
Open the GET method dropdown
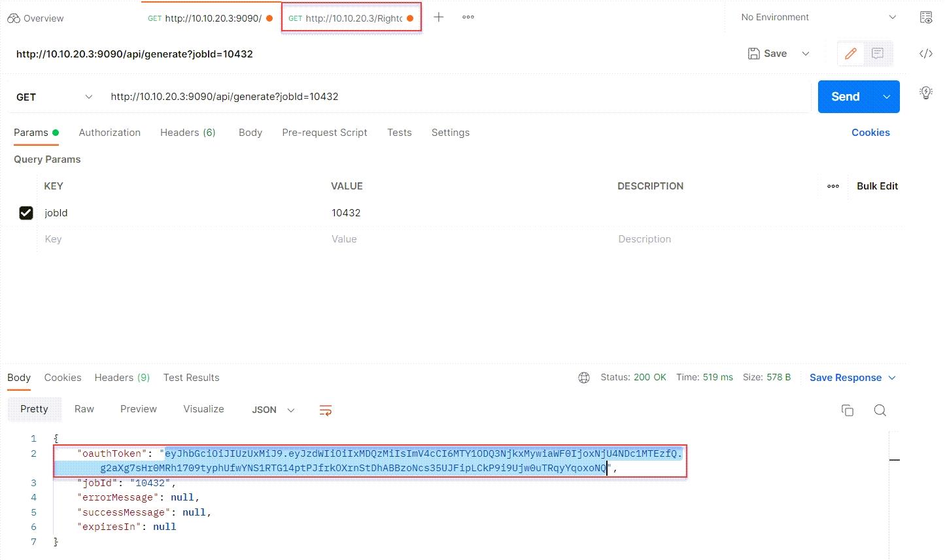(54, 97)
